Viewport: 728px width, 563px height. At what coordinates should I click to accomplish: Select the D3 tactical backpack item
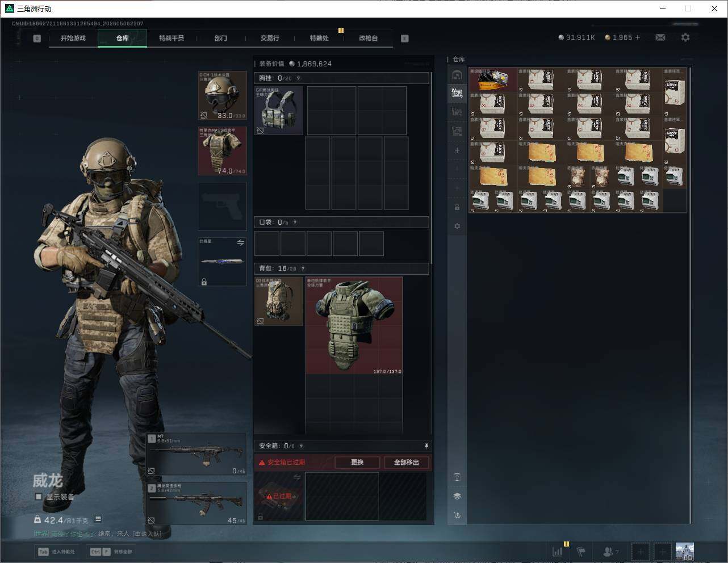pyautogui.click(x=279, y=301)
